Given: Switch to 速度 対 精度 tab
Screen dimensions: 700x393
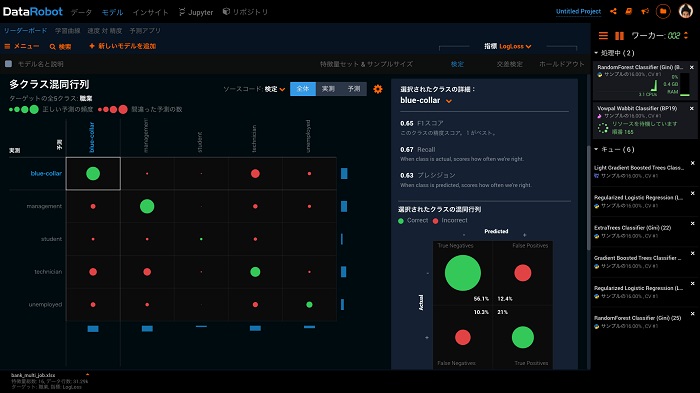Looking at the screenshot, I should pos(104,30).
